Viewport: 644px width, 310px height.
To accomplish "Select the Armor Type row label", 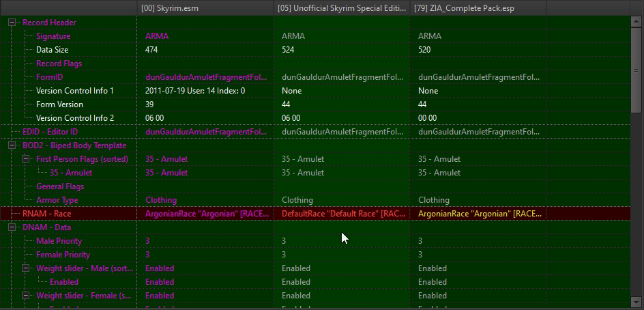I will [57, 200].
